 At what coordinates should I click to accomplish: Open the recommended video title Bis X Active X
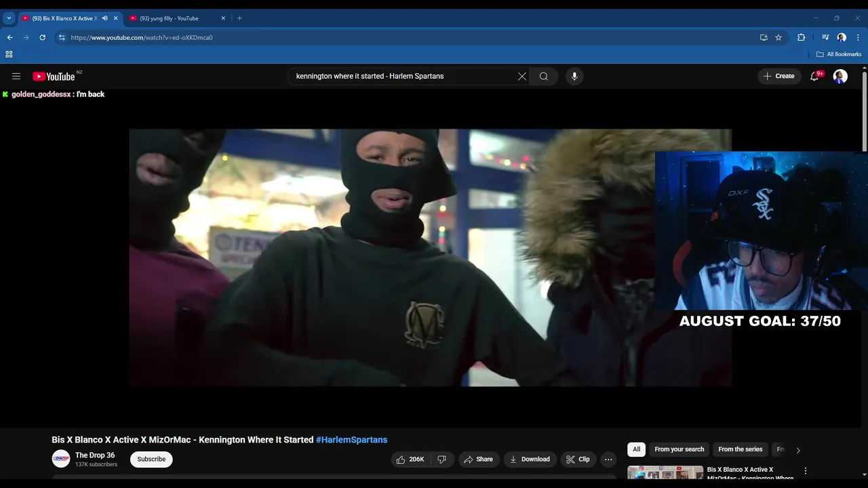tap(750, 473)
